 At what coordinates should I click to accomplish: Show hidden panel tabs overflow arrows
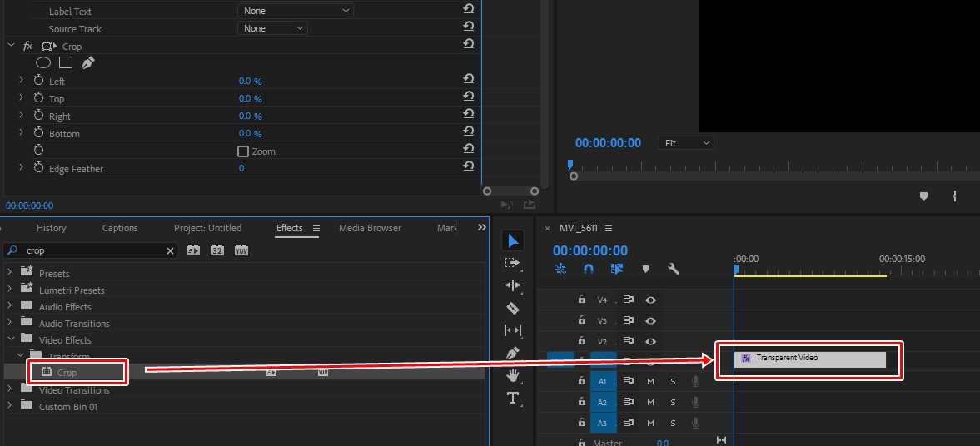[482, 228]
